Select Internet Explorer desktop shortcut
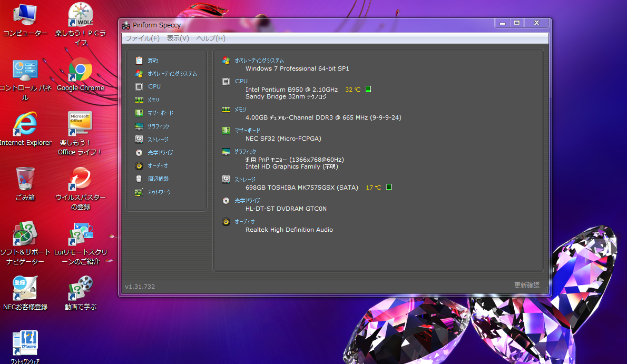627x364 pixels. [25, 129]
